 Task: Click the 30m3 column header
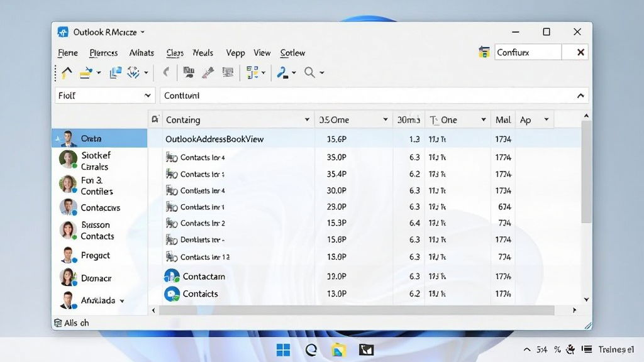[x=409, y=120]
